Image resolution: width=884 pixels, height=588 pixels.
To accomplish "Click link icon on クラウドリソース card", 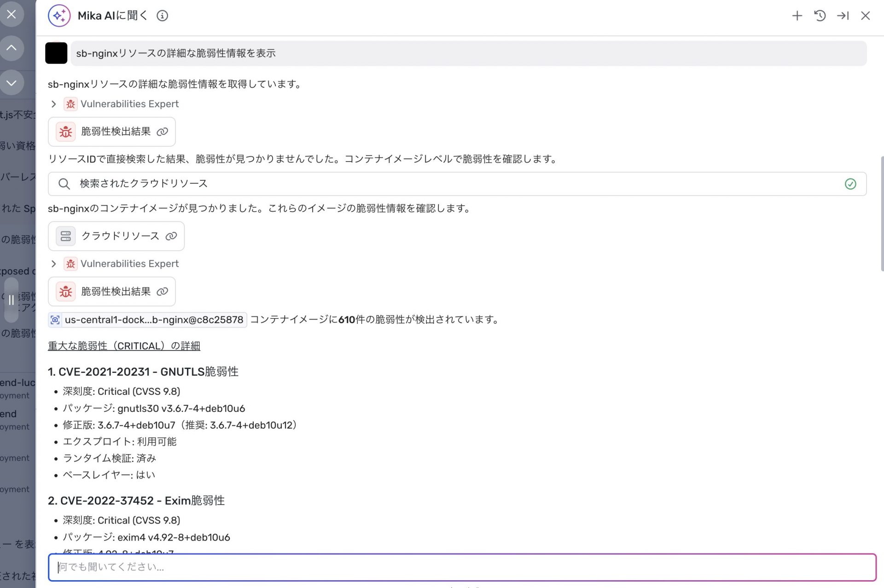I will click(x=171, y=236).
